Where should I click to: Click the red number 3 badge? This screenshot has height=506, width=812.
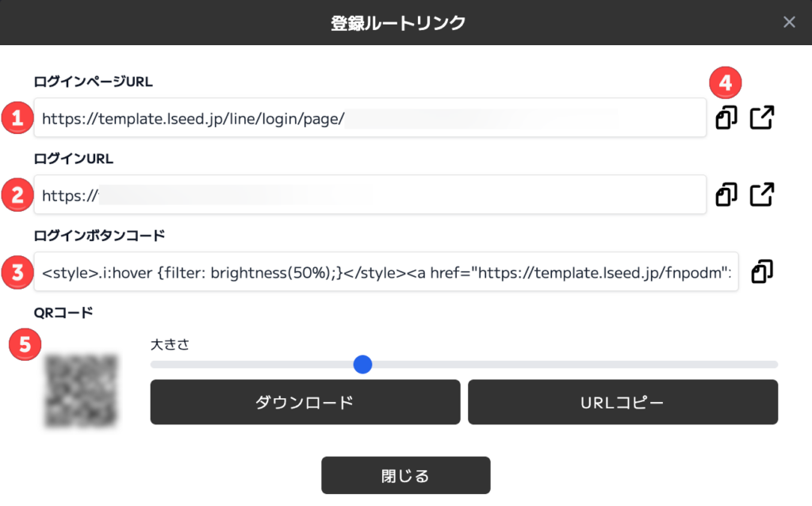click(x=17, y=272)
